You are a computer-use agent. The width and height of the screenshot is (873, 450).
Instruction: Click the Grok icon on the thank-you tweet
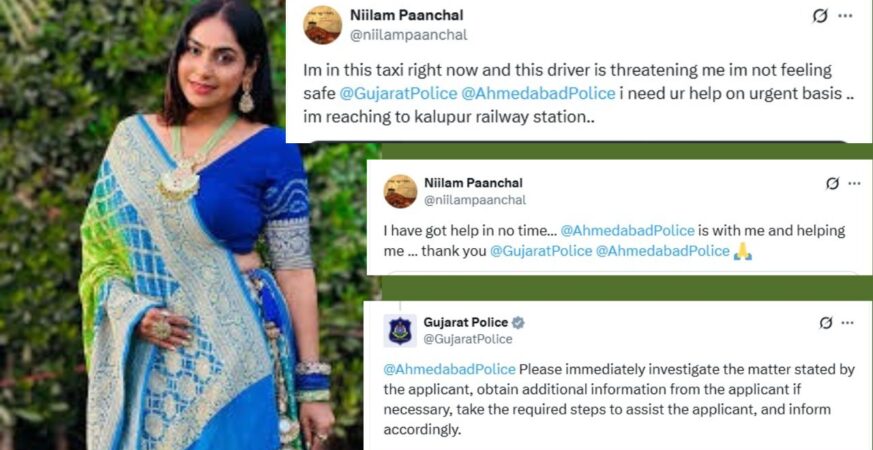(x=832, y=183)
